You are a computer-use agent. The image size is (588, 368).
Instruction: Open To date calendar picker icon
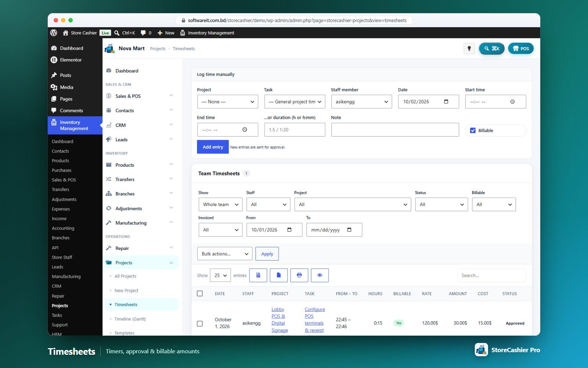pos(349,230)
